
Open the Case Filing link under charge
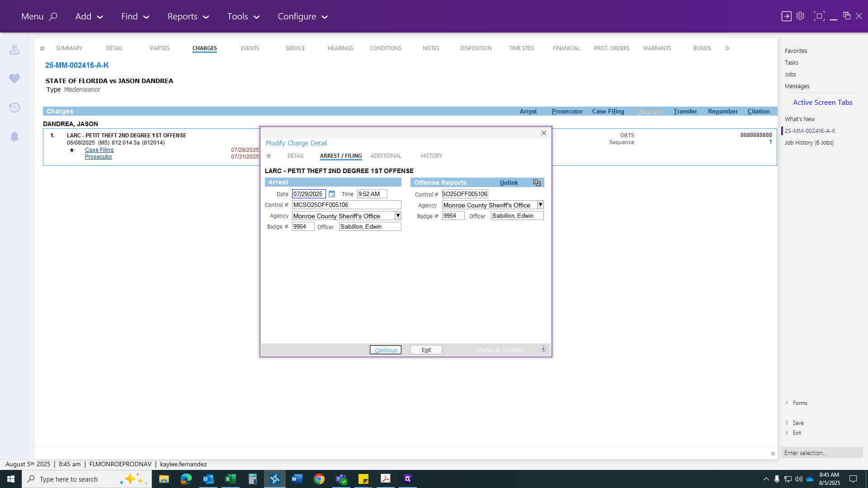point(99,150)
